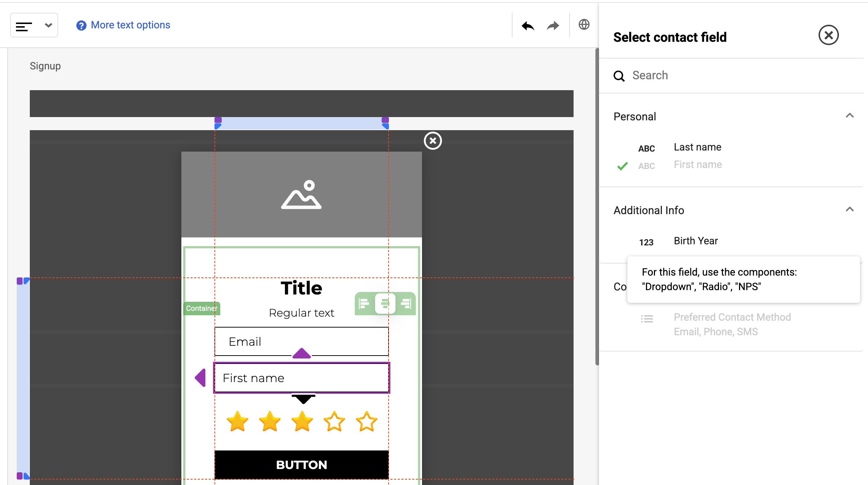Image resolution: width=868 pixels, height=485 pixels.
Task: Collapse the Personal section
Action: [849, 116]
